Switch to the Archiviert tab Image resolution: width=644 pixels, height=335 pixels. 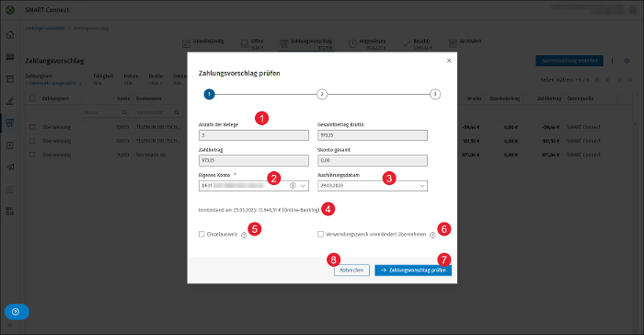(x=465, y=42)
